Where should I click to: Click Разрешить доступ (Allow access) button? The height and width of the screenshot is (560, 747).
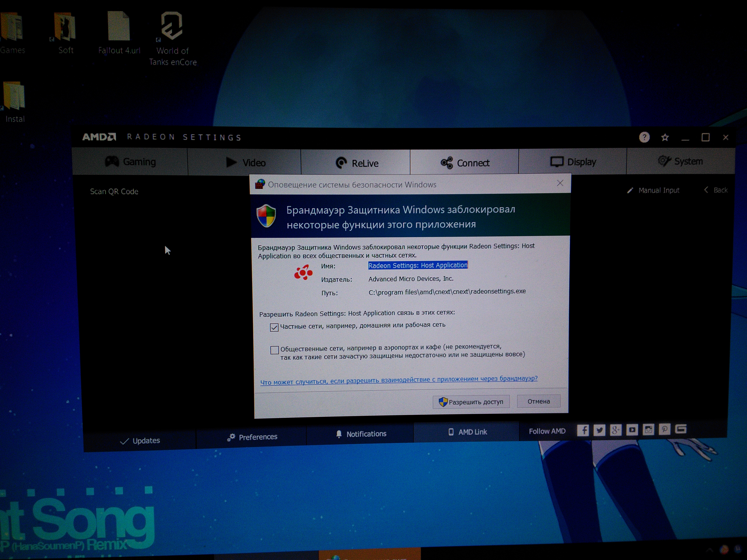471,402
